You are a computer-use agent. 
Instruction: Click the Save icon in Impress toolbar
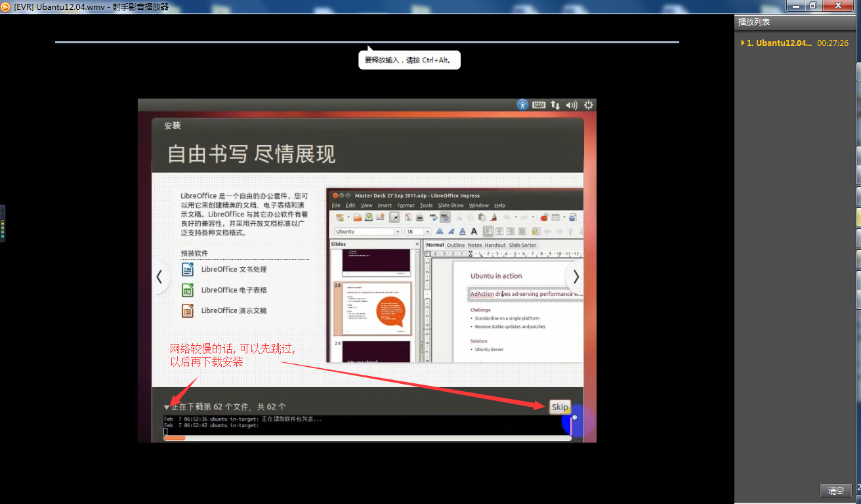(369, 218)
